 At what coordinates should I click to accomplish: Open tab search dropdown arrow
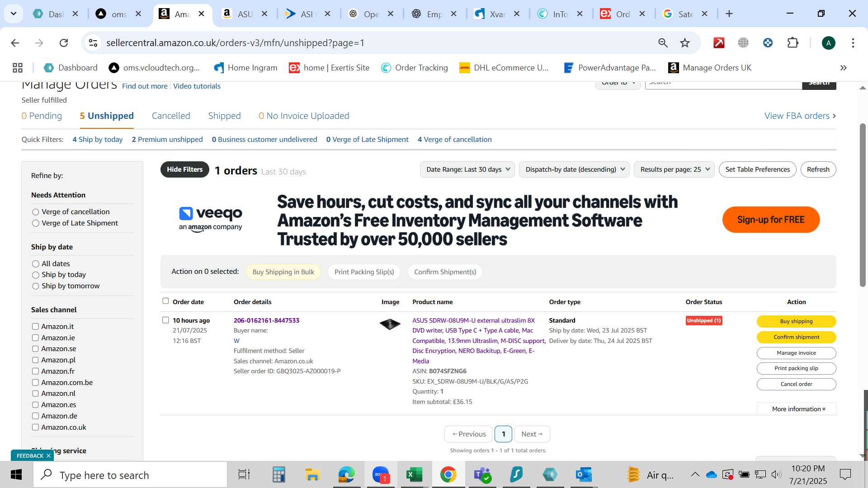coord(14,14)
